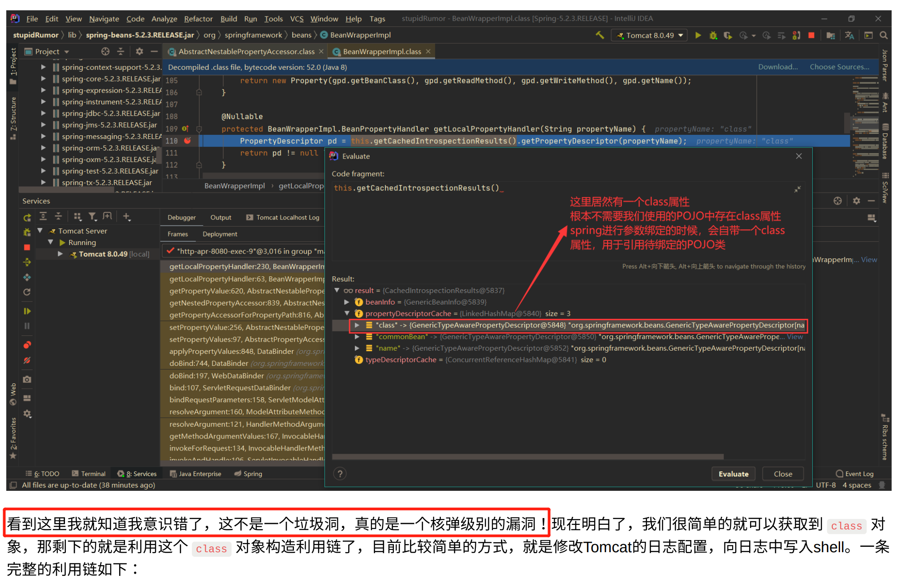Screen dimensions: 910x588
Task: Toggle the 8: Services tool window button
Action: point(137,474)
